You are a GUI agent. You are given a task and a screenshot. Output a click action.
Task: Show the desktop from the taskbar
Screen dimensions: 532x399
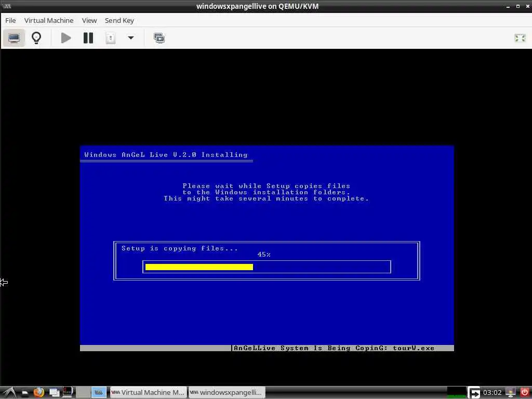pyautogui.click(x=54, y=393)
